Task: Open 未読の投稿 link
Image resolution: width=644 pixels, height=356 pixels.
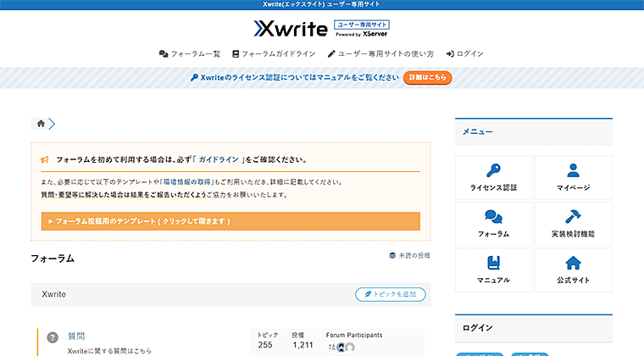Action: pos(409,255)
